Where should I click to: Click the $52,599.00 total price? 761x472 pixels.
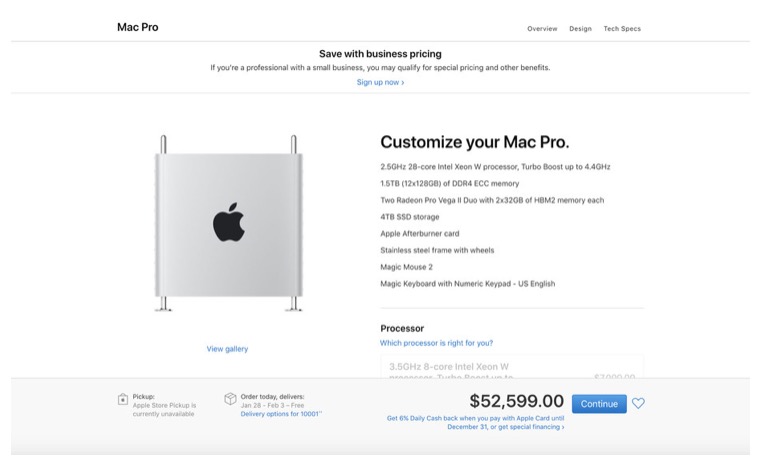516,401
